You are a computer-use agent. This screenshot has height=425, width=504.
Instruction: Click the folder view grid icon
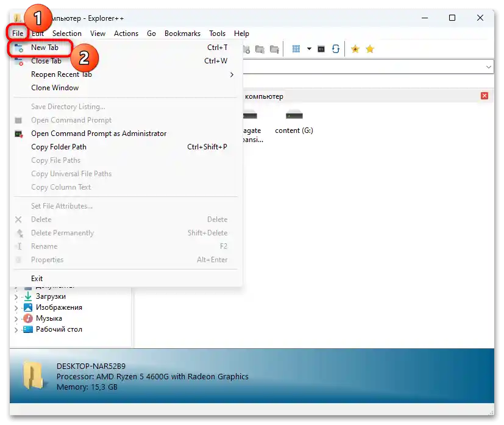pos(296,49)
